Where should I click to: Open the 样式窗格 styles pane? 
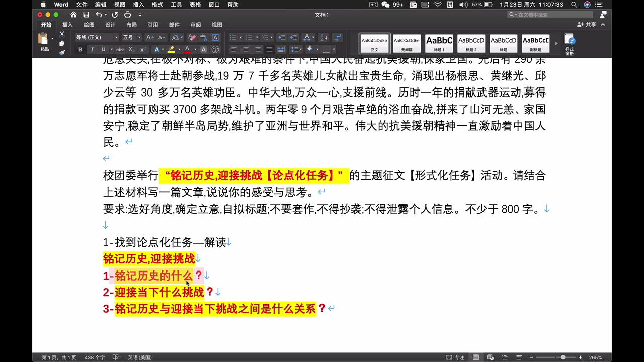pos(570,44)
